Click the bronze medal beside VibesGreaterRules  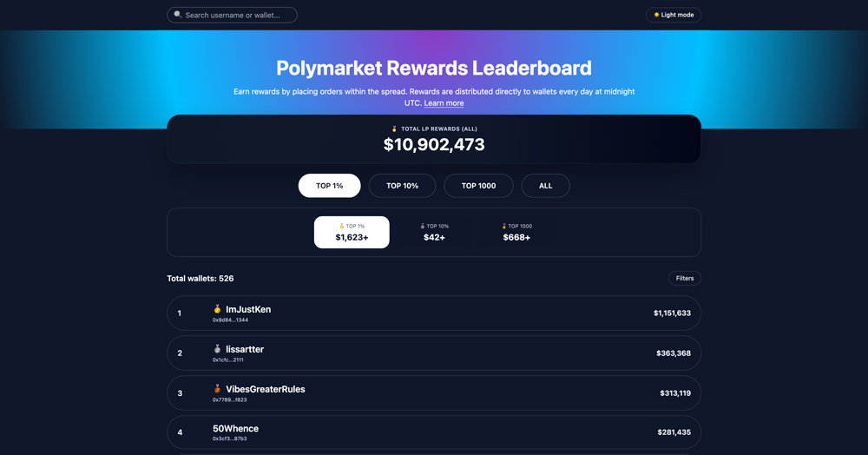218,389
